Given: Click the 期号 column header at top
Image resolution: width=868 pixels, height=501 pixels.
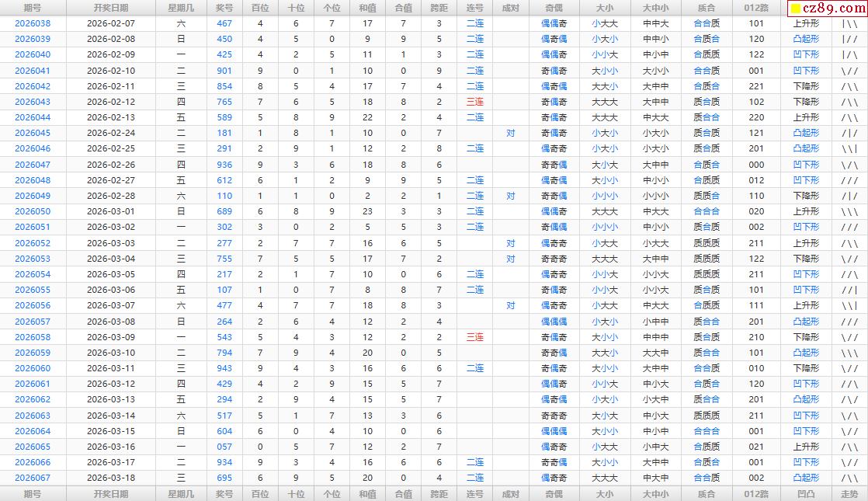Looking at the screenshot, I should (33, 8).
